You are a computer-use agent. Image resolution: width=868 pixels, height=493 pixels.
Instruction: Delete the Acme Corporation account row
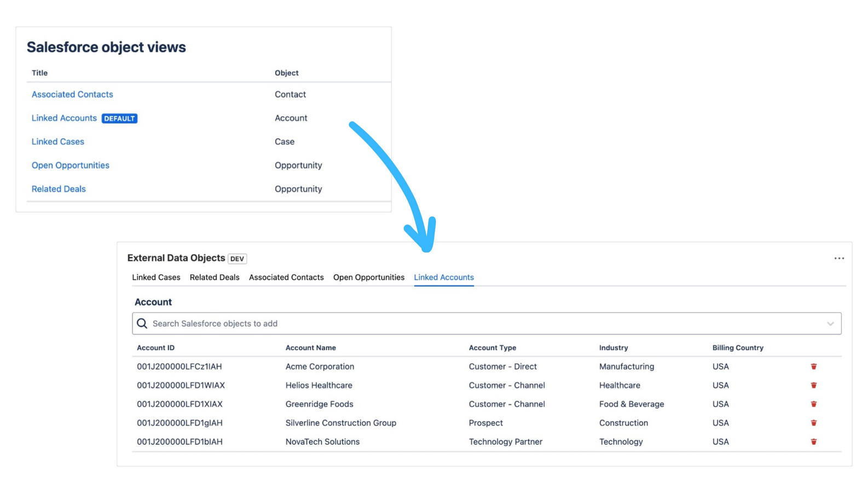coord(814,366)
